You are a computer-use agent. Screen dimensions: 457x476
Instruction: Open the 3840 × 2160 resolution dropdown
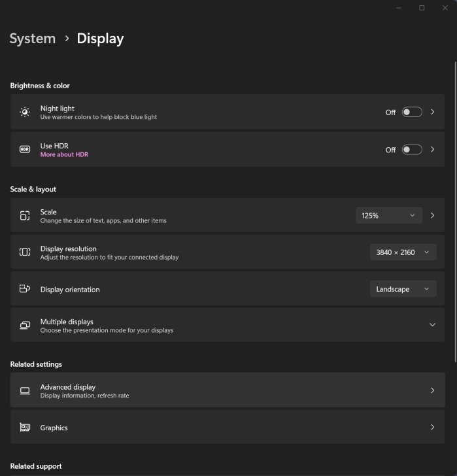click(403, 252)
